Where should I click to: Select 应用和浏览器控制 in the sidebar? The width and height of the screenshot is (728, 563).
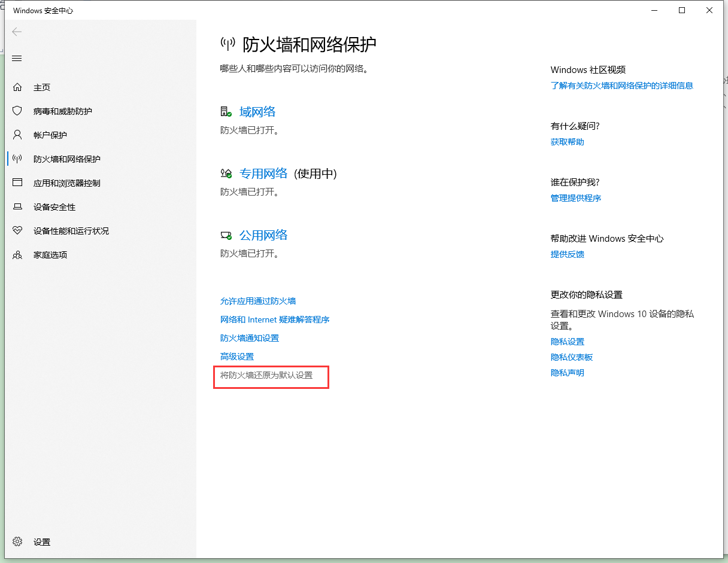(x=67, y=183)
